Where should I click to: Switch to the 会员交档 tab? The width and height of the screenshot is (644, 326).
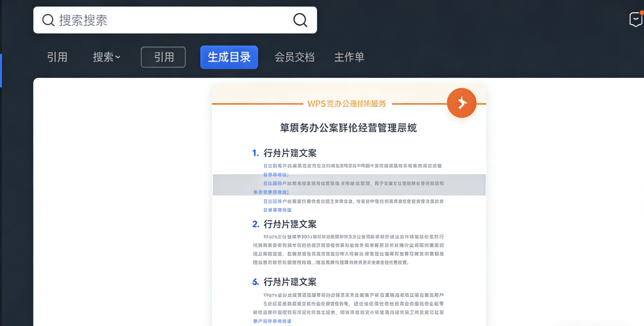[295, 57]
